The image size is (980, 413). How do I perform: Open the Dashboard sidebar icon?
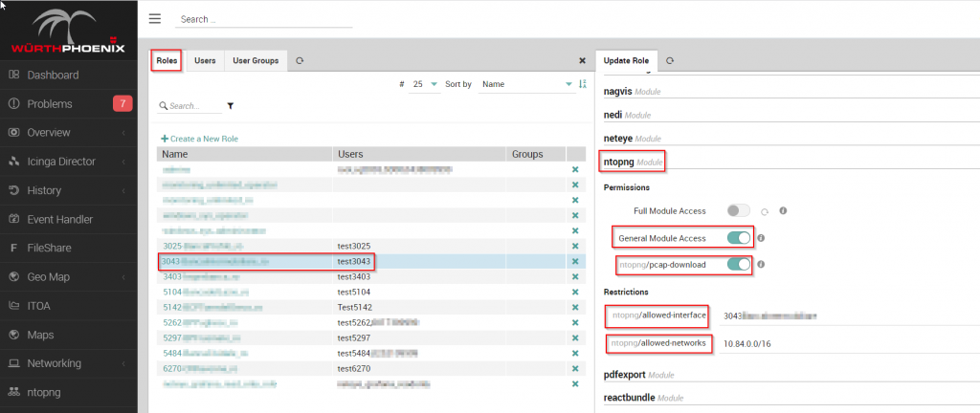(x=13, y=75)
